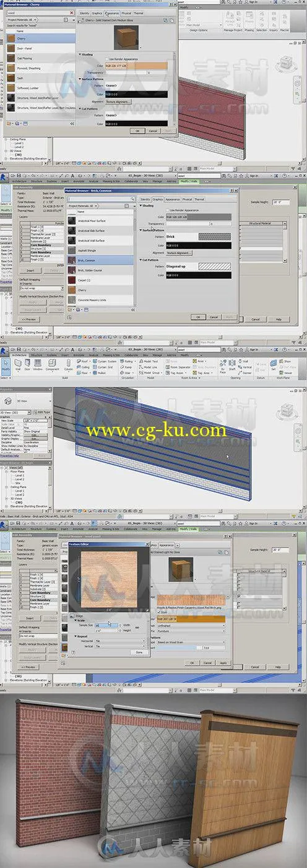Select the Tag Room tool

click(x=176, y=372)
